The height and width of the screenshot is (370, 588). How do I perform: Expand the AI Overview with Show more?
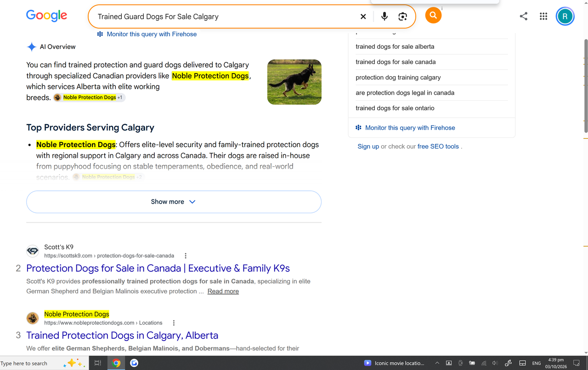pyautogui.click(x=174, y=202)
